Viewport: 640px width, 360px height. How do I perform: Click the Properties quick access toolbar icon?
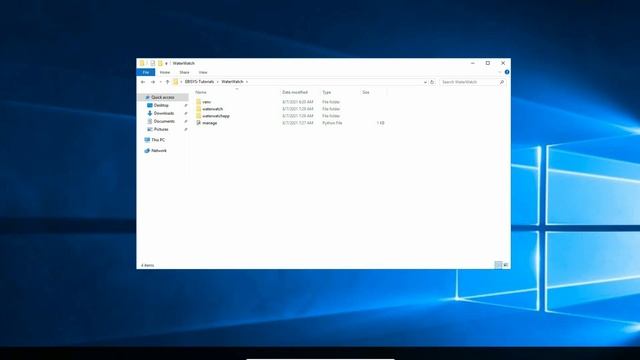click(x=152, y=63)
